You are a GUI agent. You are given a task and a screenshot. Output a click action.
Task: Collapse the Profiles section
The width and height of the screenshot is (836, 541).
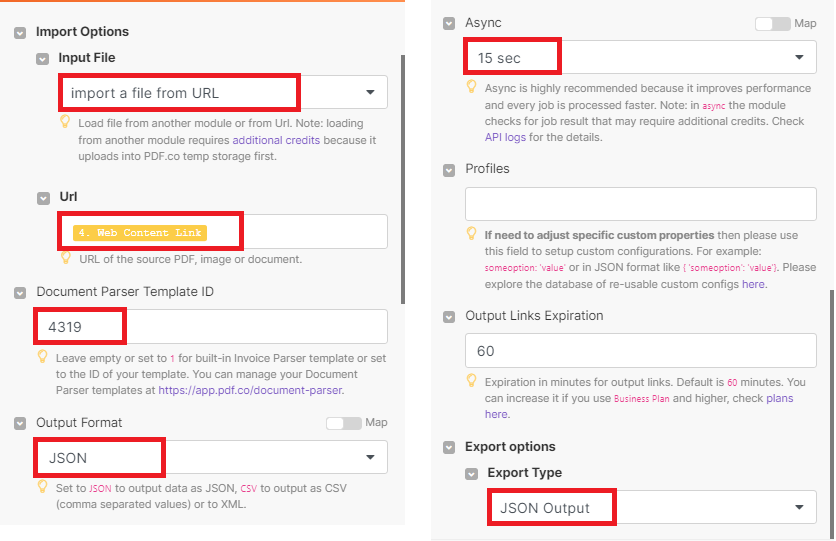pos(449,170)
